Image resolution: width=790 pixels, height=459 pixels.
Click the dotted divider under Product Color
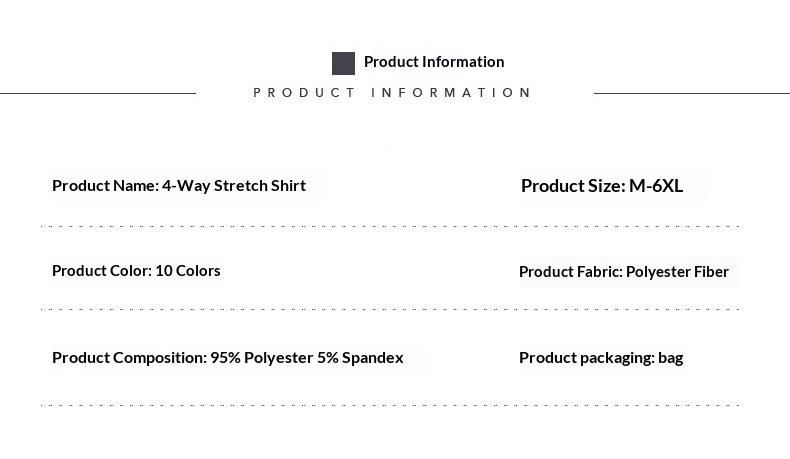click(x=390, y=309)
